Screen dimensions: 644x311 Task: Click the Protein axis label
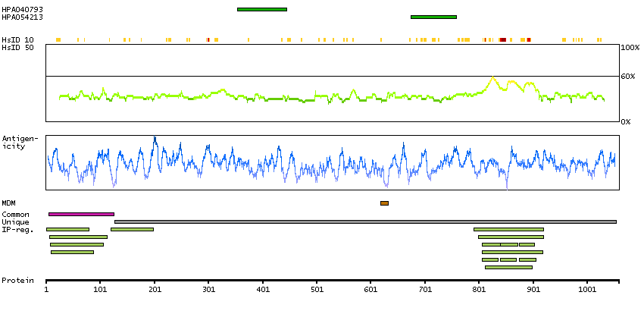[17, 281]
